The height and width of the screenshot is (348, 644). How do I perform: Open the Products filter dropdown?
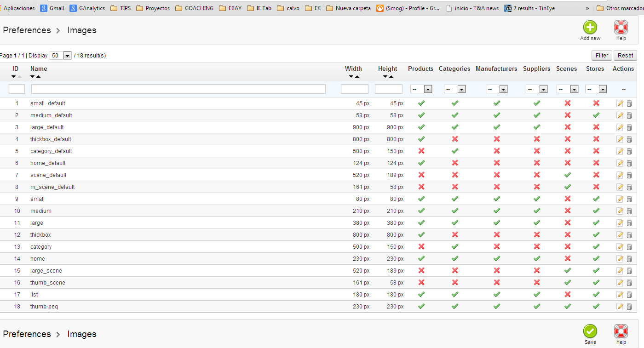coord(421,89)
